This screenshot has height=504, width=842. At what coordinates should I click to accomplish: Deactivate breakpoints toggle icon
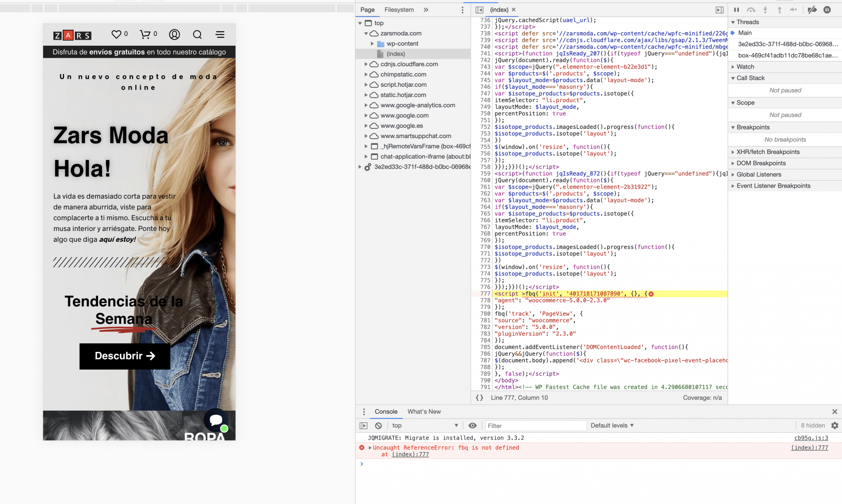[812, 10]
